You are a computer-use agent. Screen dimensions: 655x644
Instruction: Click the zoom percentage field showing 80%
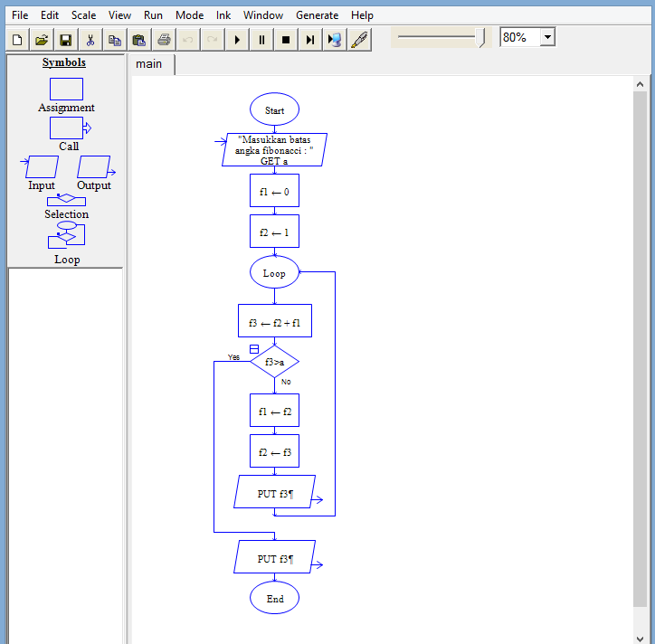(x=519, y=37)
